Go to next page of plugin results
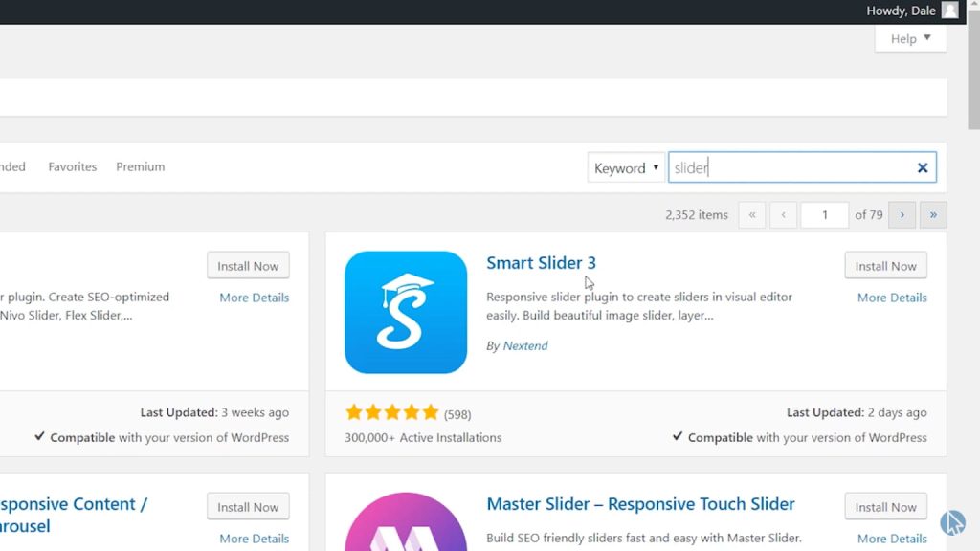 [x=902, y=215]
